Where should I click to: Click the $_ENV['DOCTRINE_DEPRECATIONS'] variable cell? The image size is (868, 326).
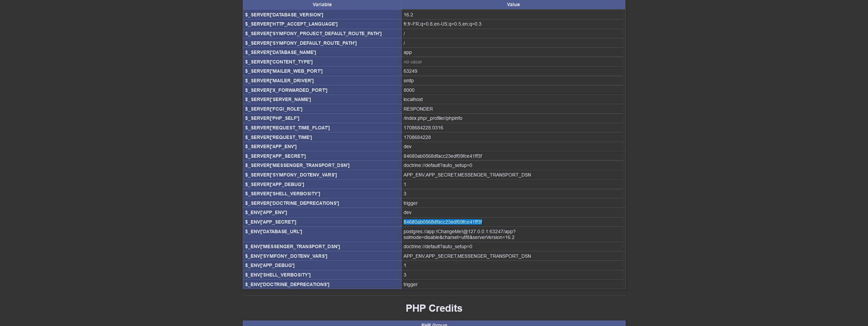click(287, 284)
